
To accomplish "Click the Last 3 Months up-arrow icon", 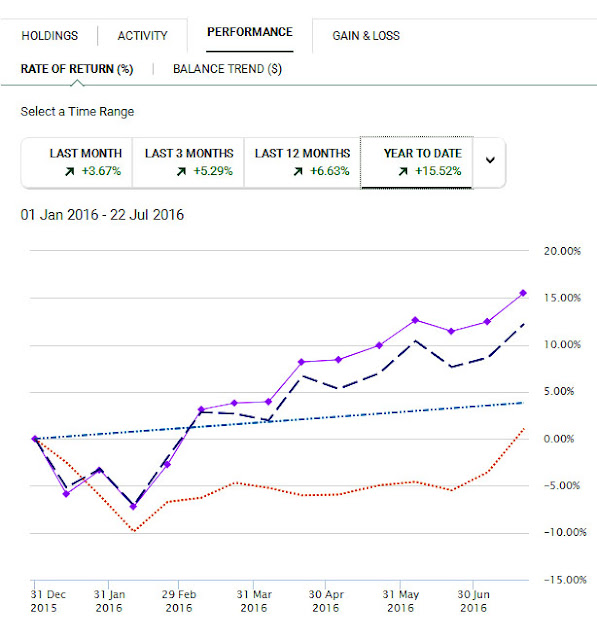I will point(182,171).
